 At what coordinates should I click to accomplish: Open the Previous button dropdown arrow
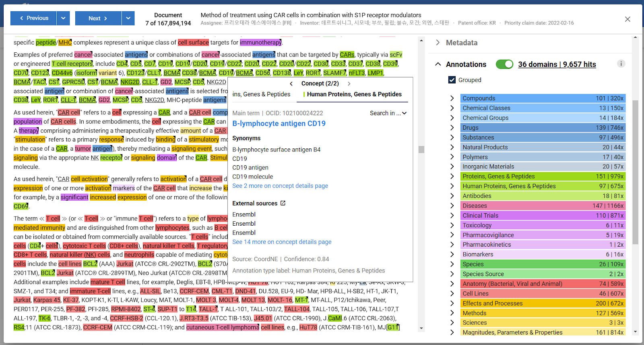click(63, 18)
